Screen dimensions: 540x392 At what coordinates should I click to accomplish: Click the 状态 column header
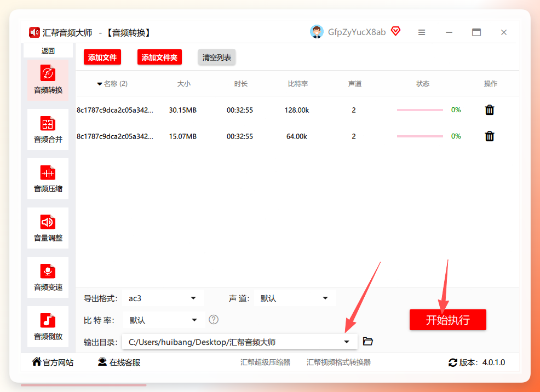click(423, 84)
